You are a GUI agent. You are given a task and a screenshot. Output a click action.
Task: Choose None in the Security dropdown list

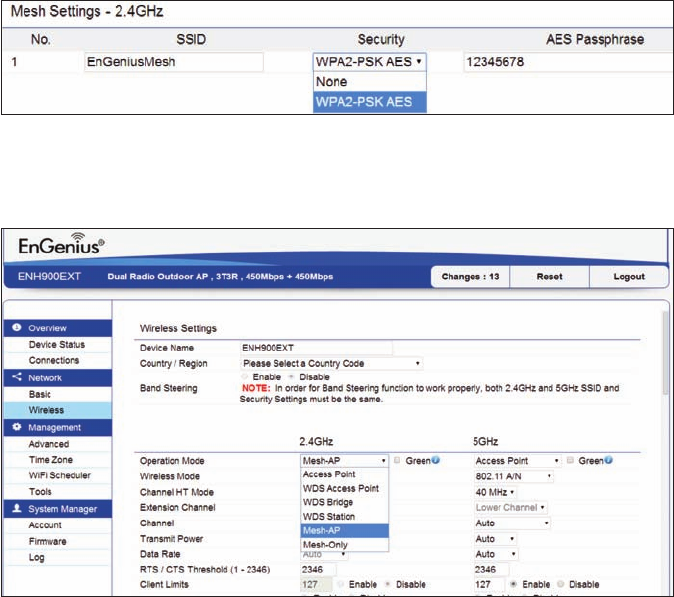coord(370,81)
